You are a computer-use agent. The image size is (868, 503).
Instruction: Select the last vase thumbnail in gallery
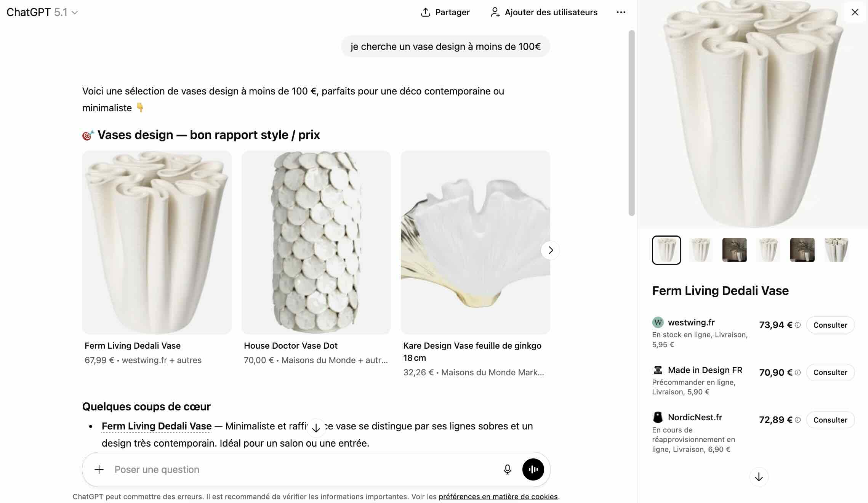coord(836,250)
